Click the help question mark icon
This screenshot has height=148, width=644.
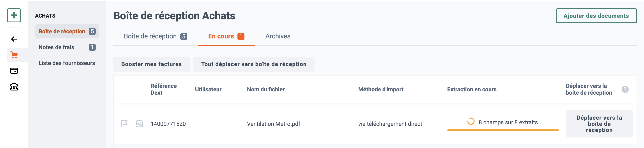625,89
